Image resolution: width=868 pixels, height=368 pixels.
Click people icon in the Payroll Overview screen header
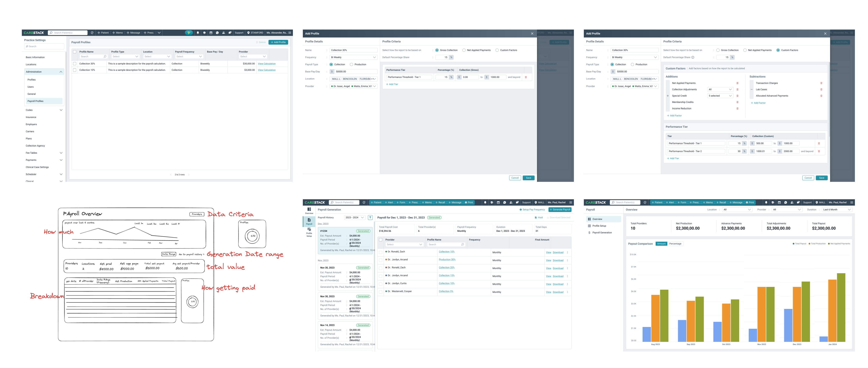pyautogui.click(x=792, y=202)
